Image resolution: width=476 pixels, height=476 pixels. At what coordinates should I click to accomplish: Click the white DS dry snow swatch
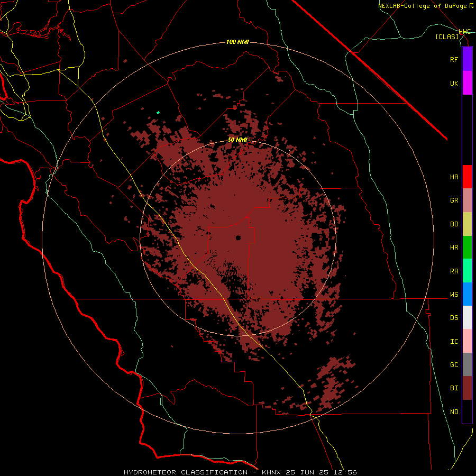[x=467, y=317]
